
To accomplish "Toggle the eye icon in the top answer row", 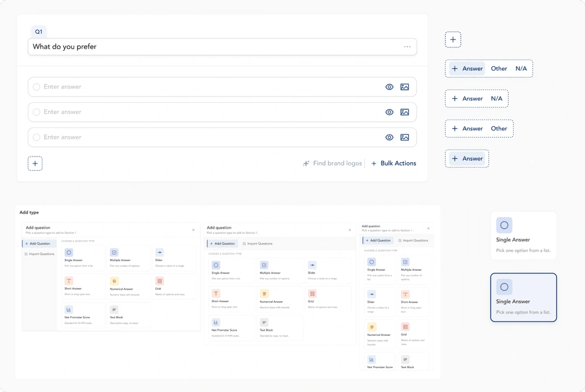I will (389, 87).
